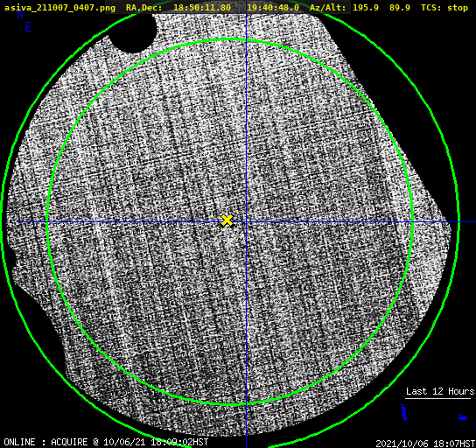Select the Az/Alt label in header
This screenshot has height=448, width=476.
pyautogui.click(x=328, y=8)
